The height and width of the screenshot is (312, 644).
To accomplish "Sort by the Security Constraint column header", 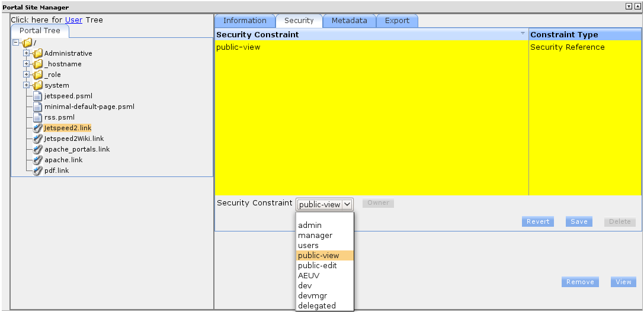I will tap(371, 35).
